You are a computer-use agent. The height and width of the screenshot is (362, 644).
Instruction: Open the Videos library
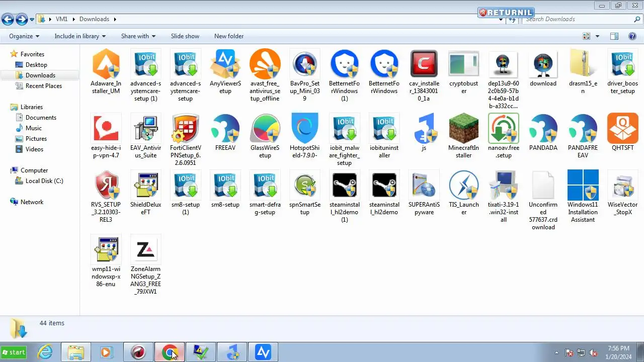pyautogui.click(x=34, y=149)
